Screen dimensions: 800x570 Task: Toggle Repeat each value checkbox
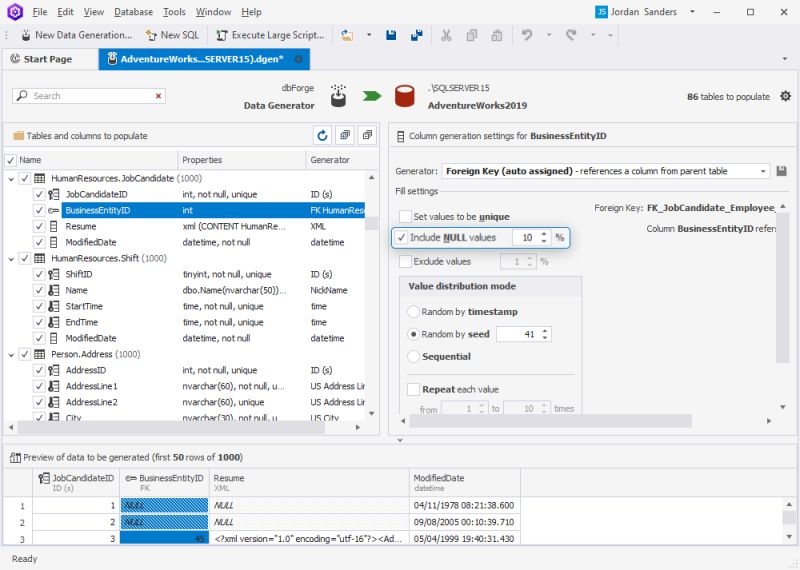(x=413, y=389)
